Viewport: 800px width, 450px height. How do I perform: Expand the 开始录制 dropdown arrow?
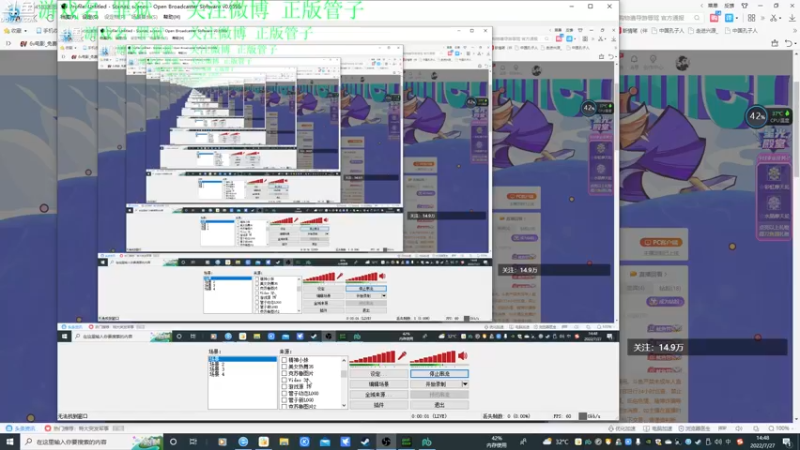click(x=465, y=384)
